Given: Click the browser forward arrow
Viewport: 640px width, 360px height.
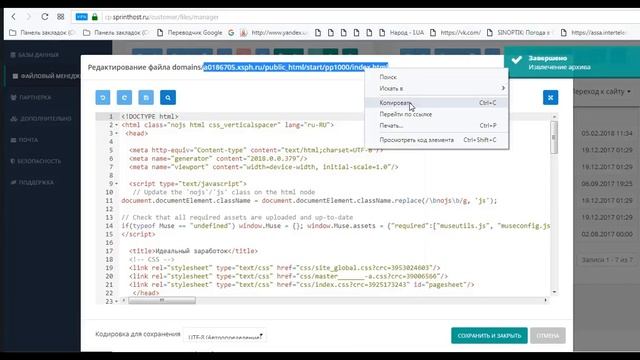Looking at the screenshot, I should coord(29,17).
